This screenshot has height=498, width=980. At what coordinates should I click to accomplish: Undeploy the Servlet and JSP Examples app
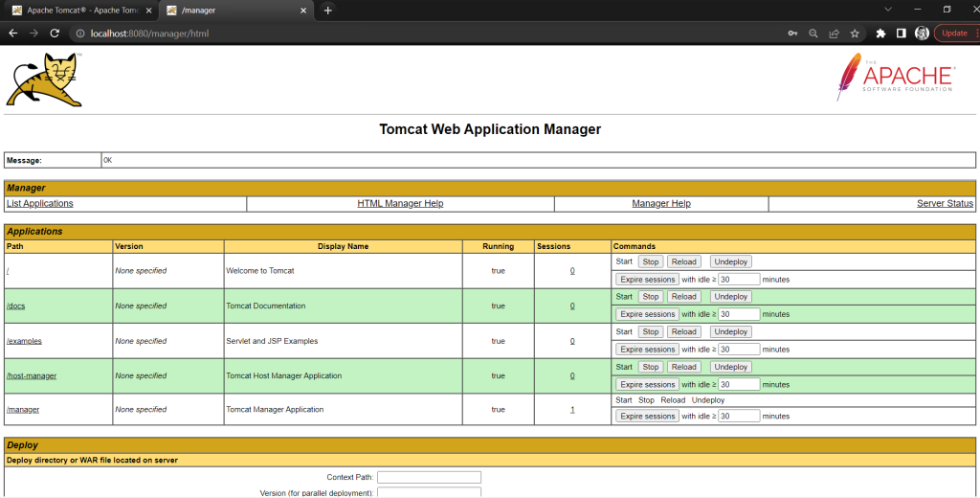(730, 331)
